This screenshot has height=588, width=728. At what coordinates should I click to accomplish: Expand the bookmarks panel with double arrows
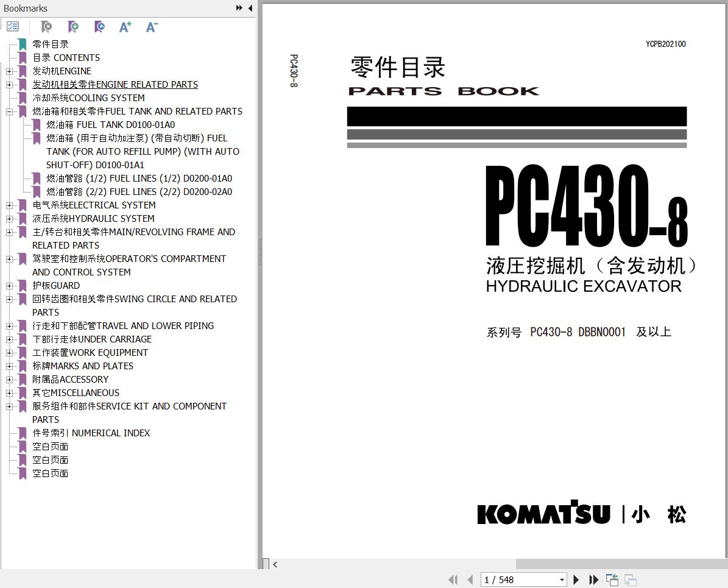pos(239,8)
